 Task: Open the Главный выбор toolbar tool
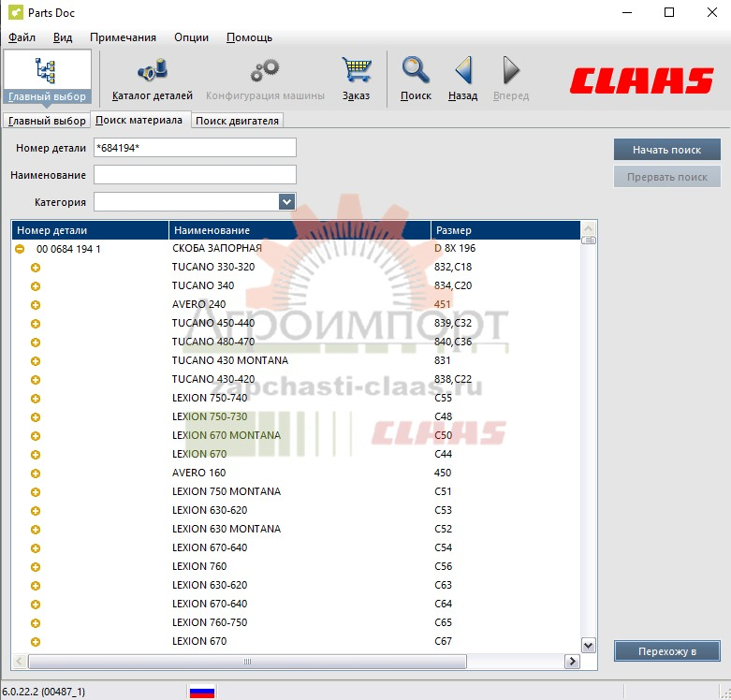click(x=47, y=78)
